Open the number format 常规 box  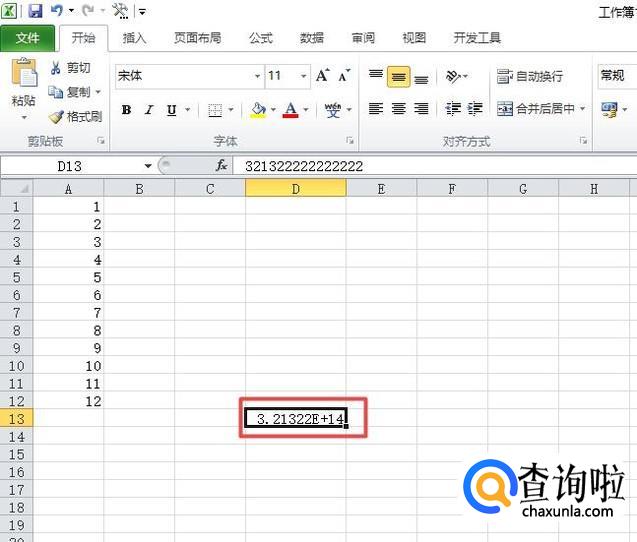(x=617, y=76)
